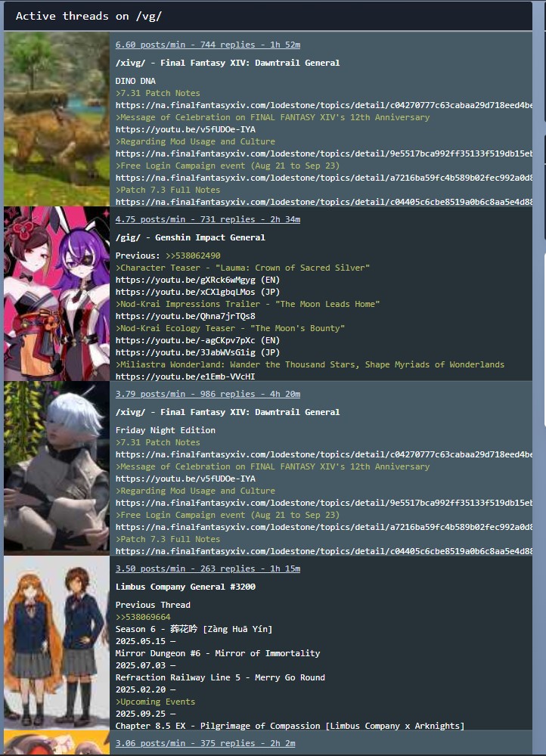Click the youtu.be/v5fUDOe-IYA URL in DINO DNA thread

pyautogui.click(x=186, y=129)
